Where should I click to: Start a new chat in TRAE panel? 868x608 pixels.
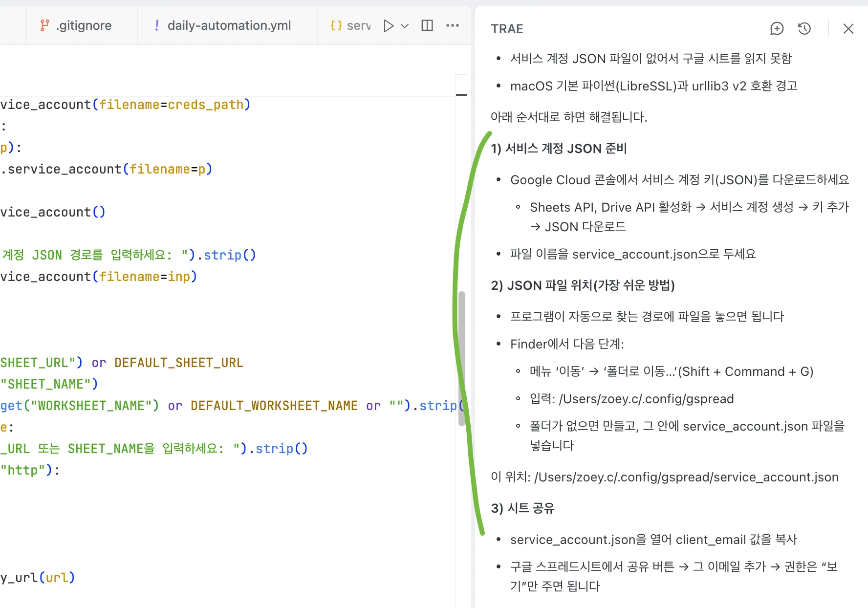tap(777, 29)
